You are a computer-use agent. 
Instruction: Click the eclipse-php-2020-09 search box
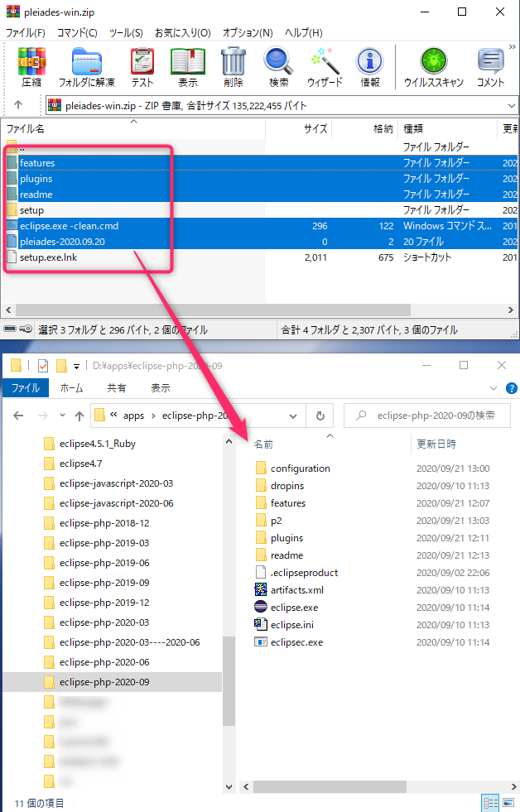(x=427, y=416)
